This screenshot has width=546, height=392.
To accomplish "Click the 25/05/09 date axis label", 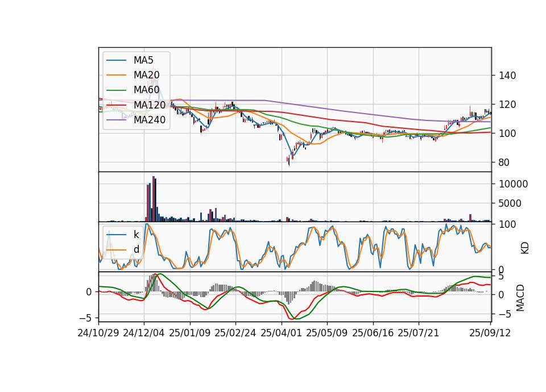I will [x=327, y=333].
